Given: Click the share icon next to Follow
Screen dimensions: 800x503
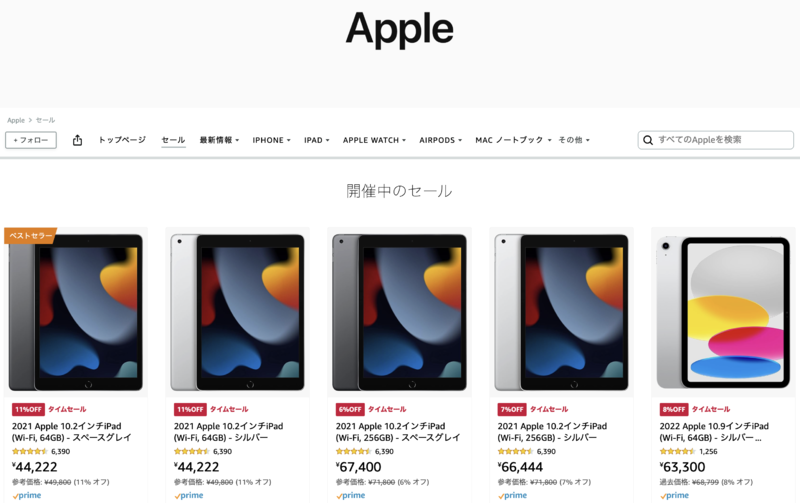Looking at the screenshot, I should point(77,140).
